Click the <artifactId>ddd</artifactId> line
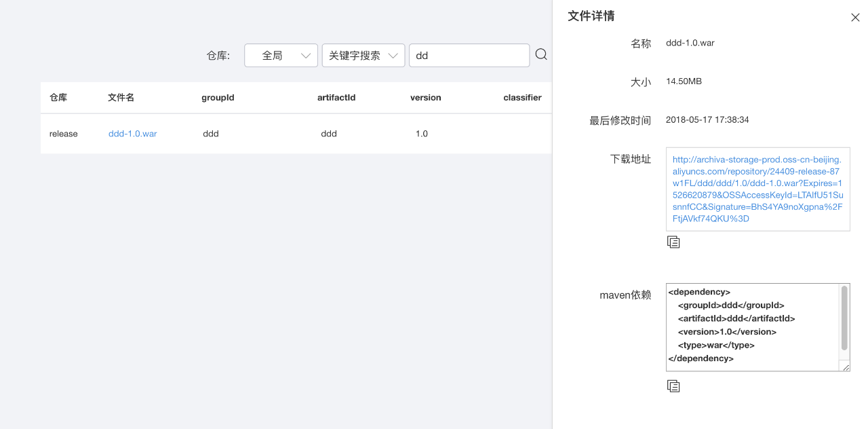This screenshot has width=868, height=429. [x=736, y=318]
